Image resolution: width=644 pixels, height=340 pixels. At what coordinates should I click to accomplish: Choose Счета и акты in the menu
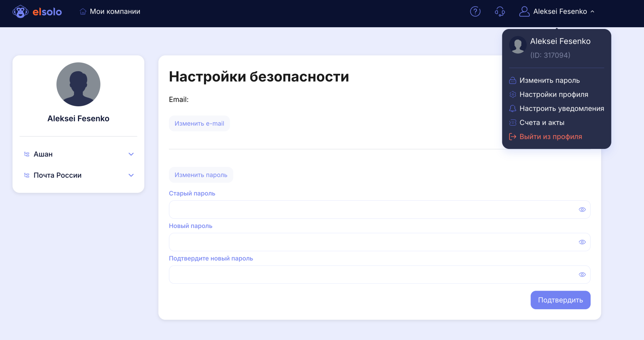pos(542,123)
